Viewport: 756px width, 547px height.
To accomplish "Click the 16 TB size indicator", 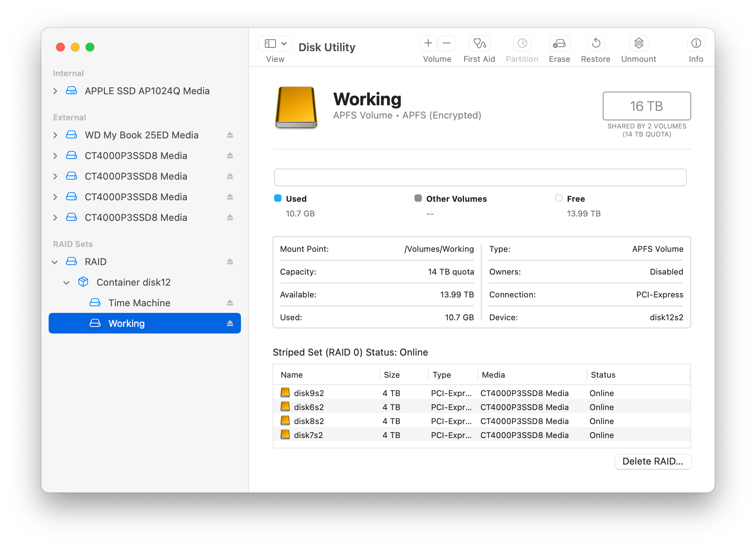I will (647, 106).
